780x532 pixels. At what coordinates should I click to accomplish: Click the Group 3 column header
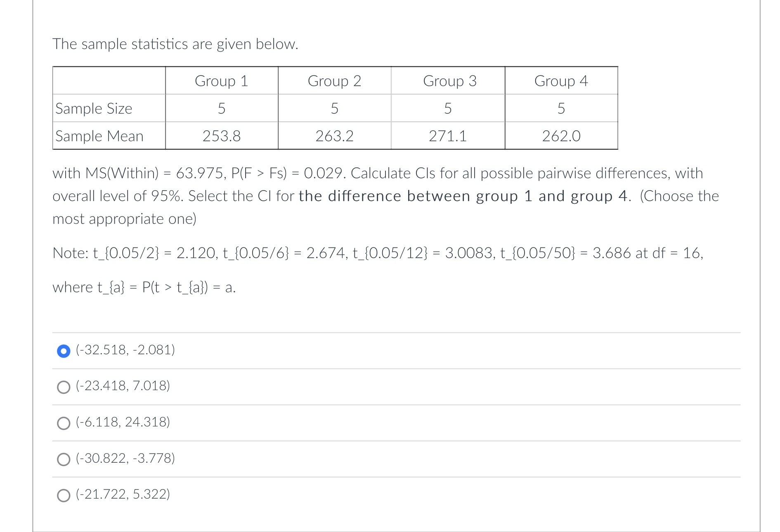(449, 81)
